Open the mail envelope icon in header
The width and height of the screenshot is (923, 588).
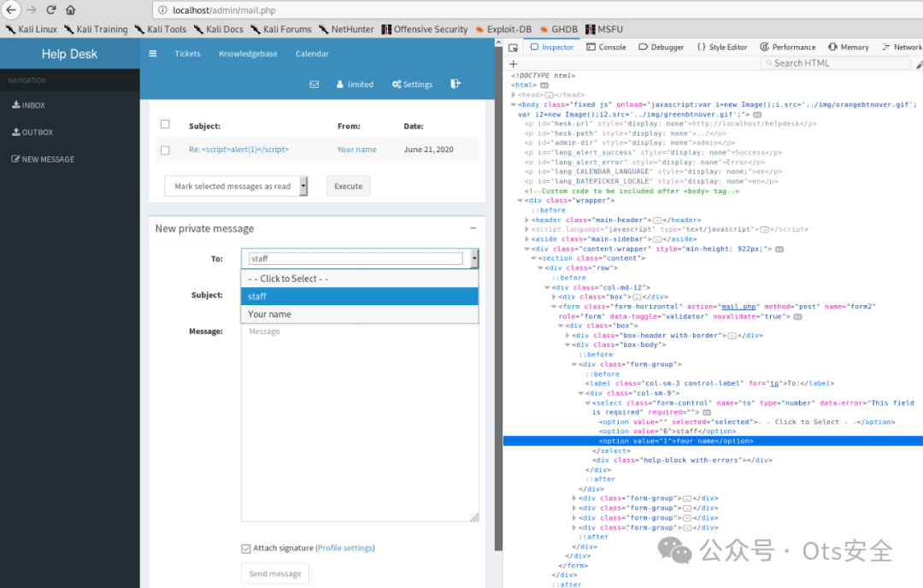[x=315, y=84]
